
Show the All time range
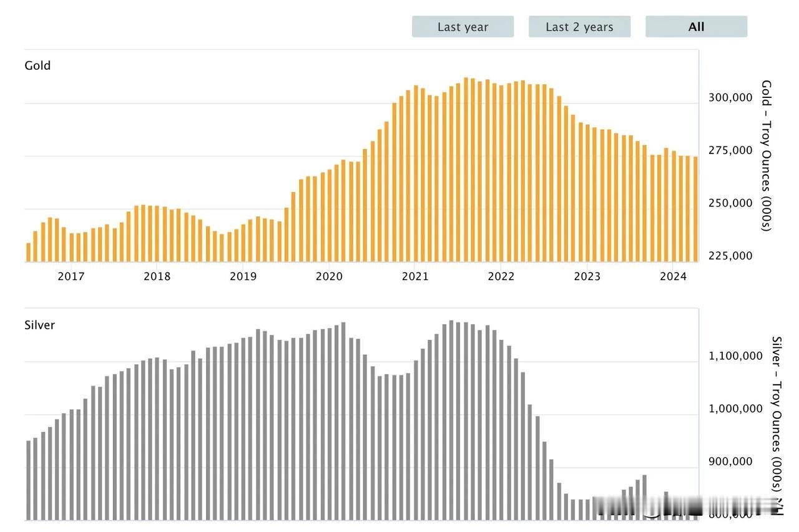(696, 27)
